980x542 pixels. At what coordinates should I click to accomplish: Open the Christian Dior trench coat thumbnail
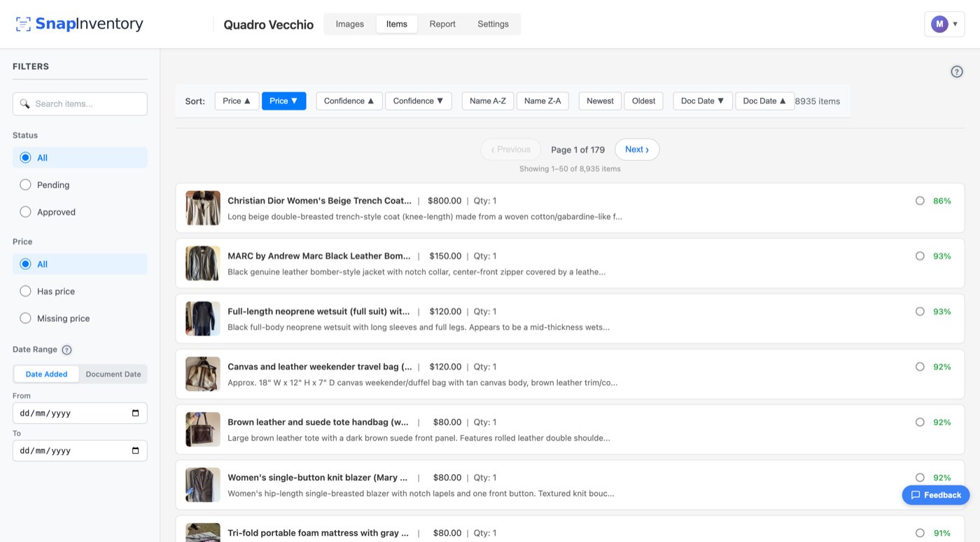coord(203,208)
